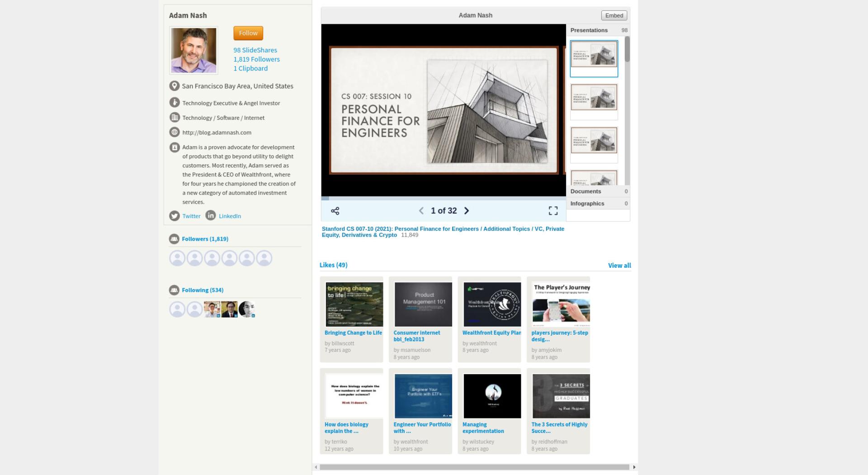The image size is (868, 475).
Task: Click Adam Nash's profile photo
Action: 193,51
